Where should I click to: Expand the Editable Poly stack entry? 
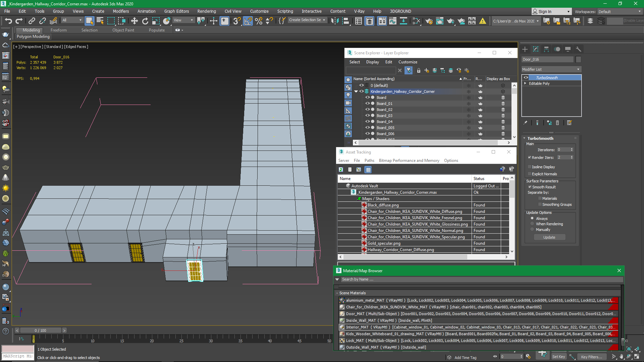[525, 83]
